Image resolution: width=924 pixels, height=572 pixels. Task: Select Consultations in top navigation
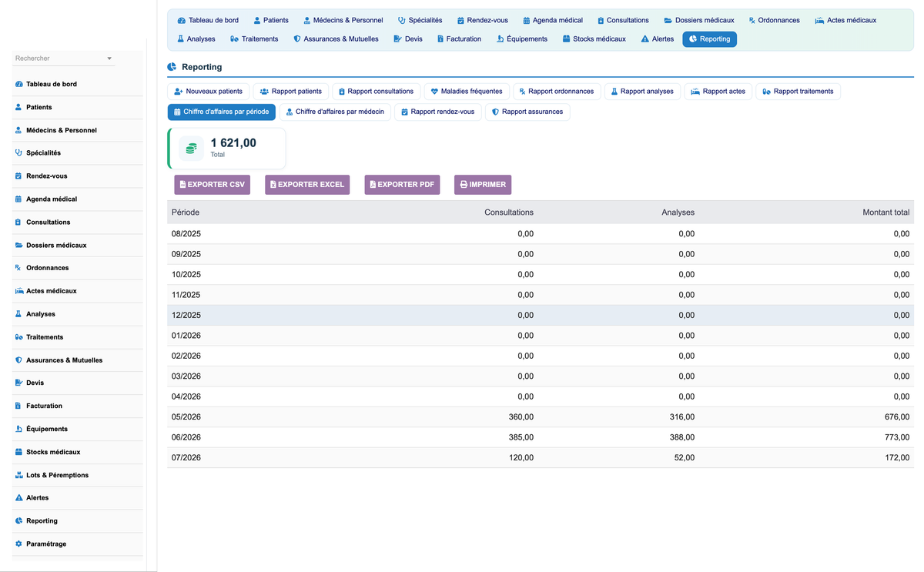[623, 20]
